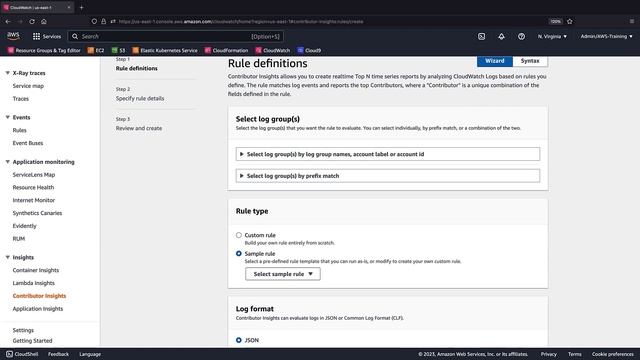The width and height of the screenshot is (640, 360).
Task: Reload the page with refresh icon
Action: tap(32, 21)
